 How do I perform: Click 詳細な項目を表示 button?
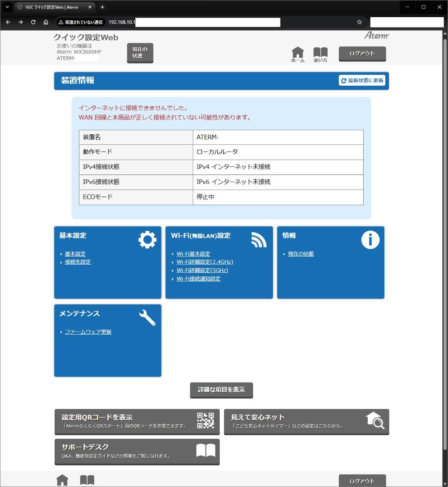(x=222, y=390)
